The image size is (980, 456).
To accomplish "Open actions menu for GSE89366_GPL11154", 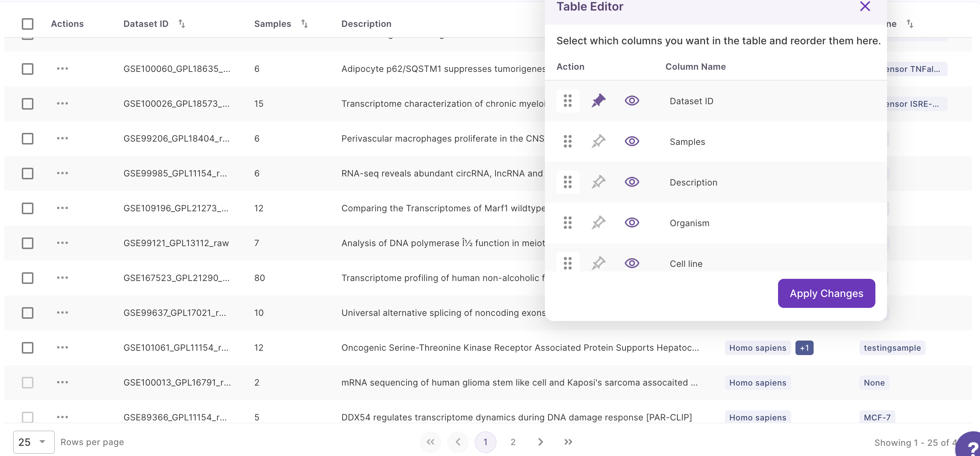I will [62, 417].
